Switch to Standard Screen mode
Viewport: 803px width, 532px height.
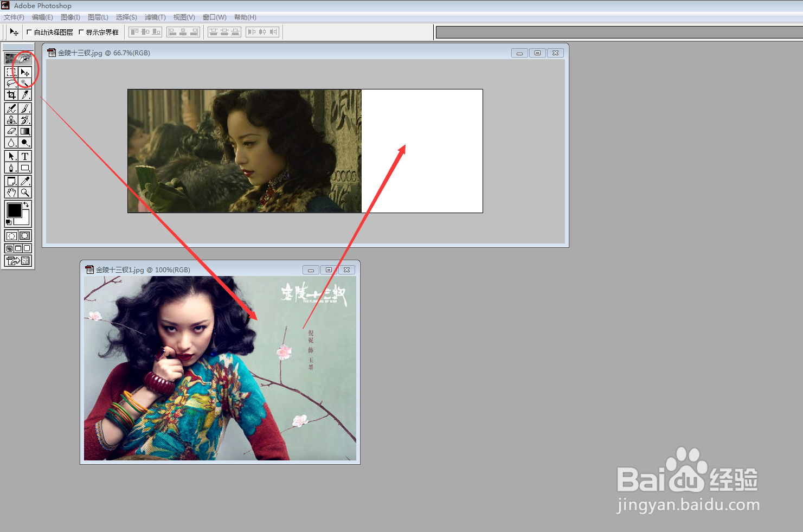[9, 248]
